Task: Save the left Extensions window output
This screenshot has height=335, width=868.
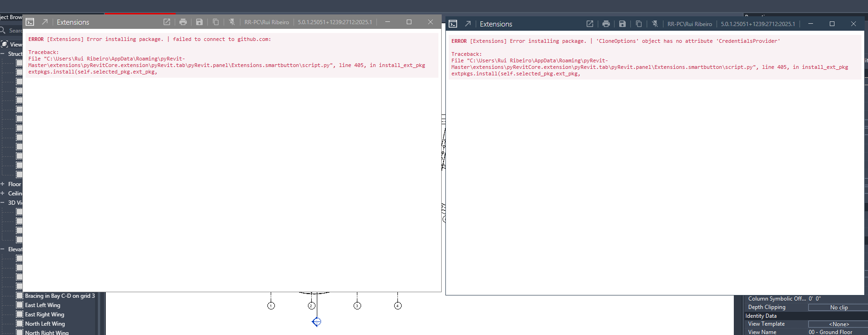Action: click(199, 22)
